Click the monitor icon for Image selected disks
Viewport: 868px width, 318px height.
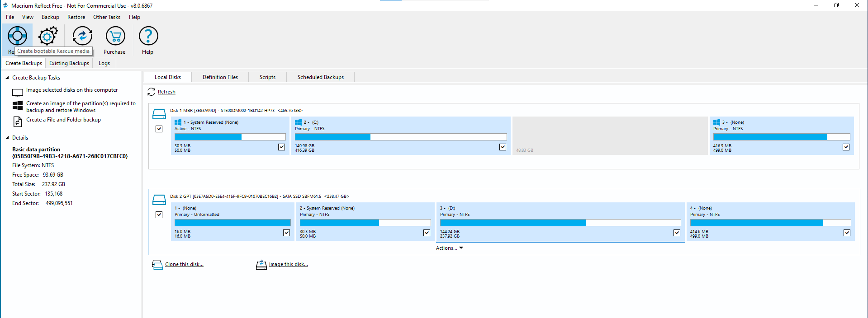tap(18, 93)
